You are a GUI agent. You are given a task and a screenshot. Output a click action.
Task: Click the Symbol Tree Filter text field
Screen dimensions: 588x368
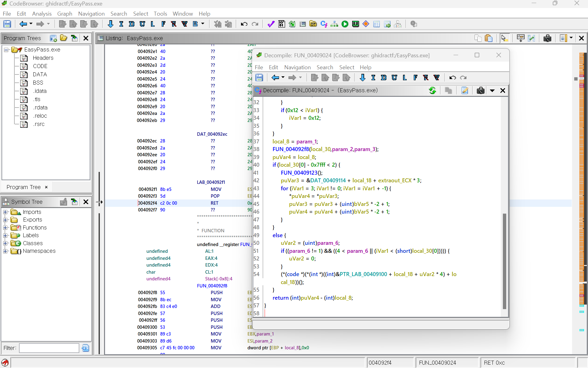pos(49,348)
